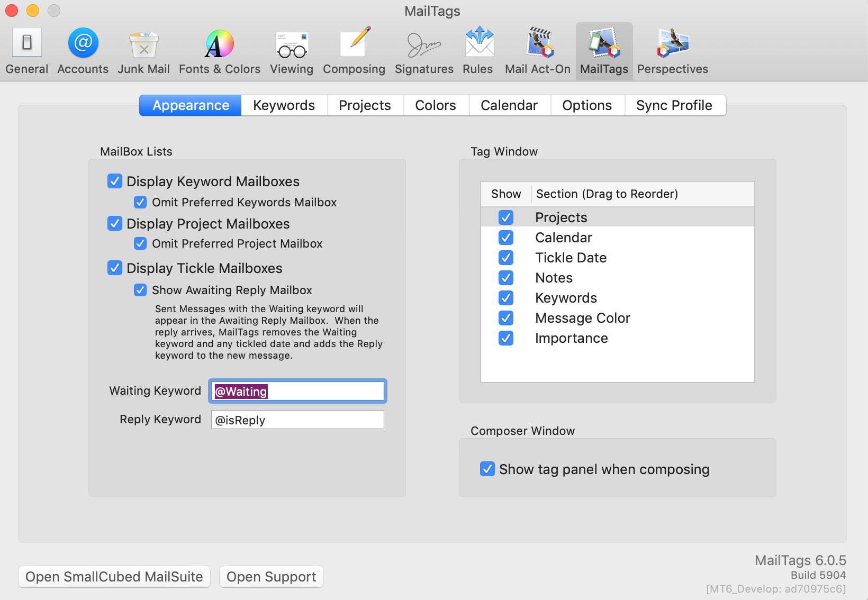Hide the Tickle Date section
Screen dimensions: 868x600
coord(506,258)
